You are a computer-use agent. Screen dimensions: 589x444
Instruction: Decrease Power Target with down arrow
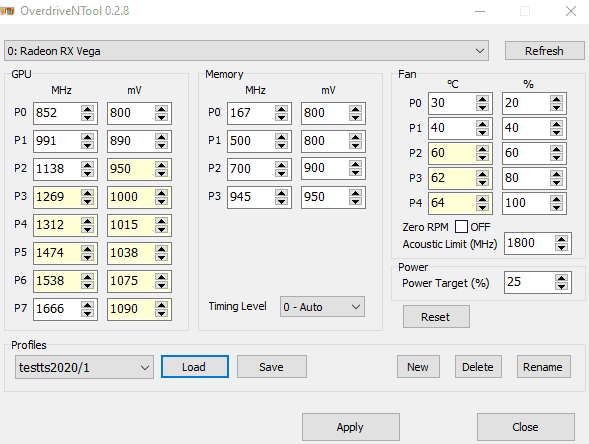561,286
